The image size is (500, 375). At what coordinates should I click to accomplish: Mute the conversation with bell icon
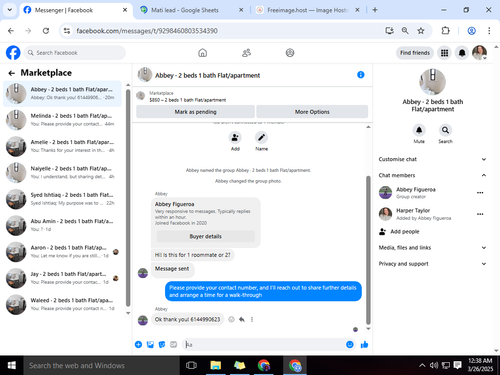[419, 130]
